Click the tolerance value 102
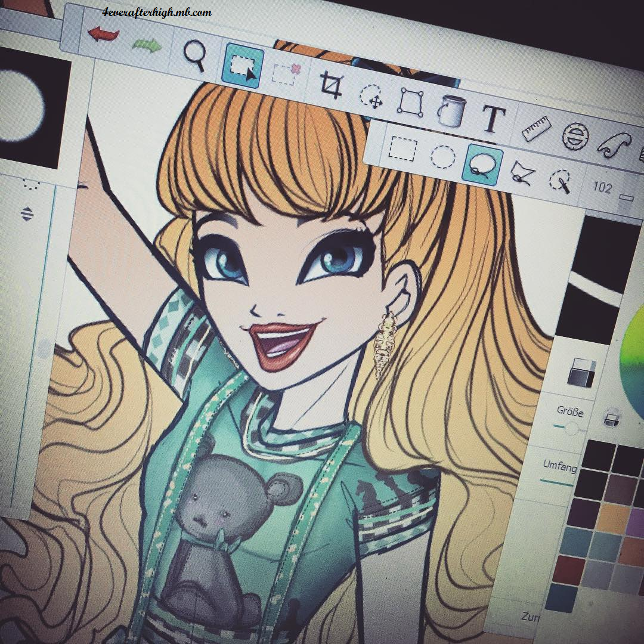Image resolution: width=644 pixels, height=644 pixels. tap(602, 187)
